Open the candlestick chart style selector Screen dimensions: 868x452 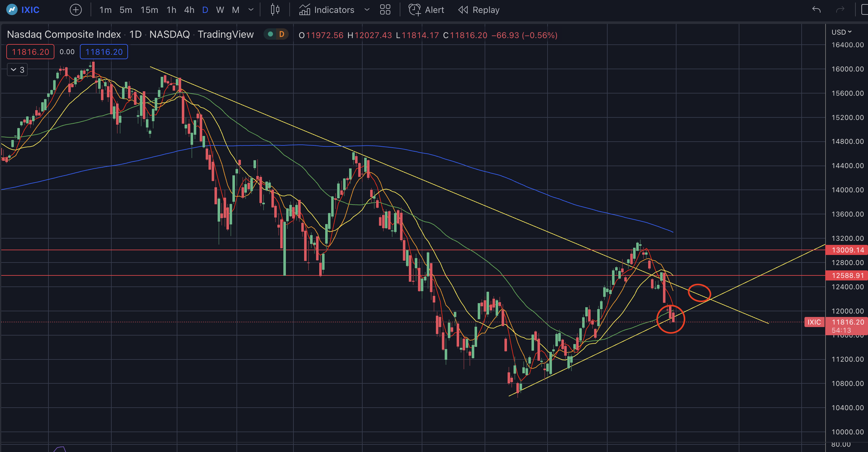point(275,10)
